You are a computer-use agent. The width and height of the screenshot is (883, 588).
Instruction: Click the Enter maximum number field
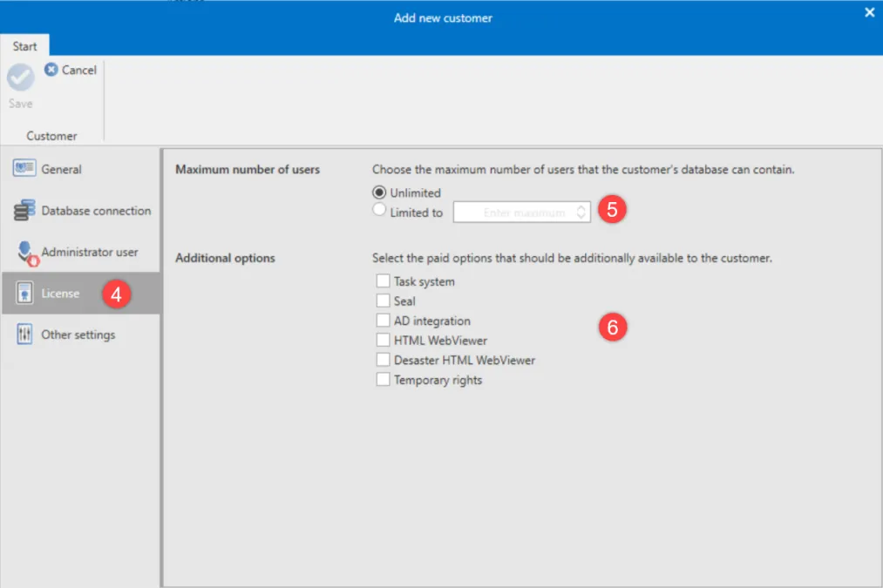(521, 213)
